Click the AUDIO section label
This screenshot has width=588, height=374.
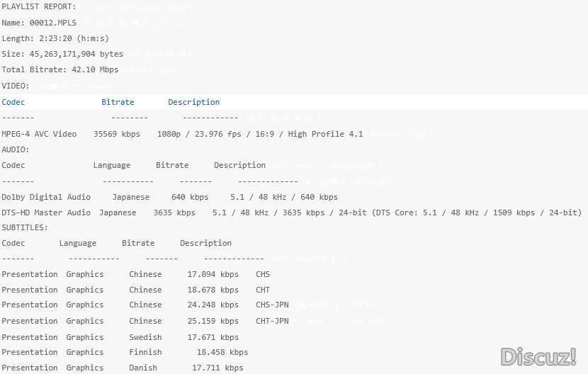coord(16,149)
